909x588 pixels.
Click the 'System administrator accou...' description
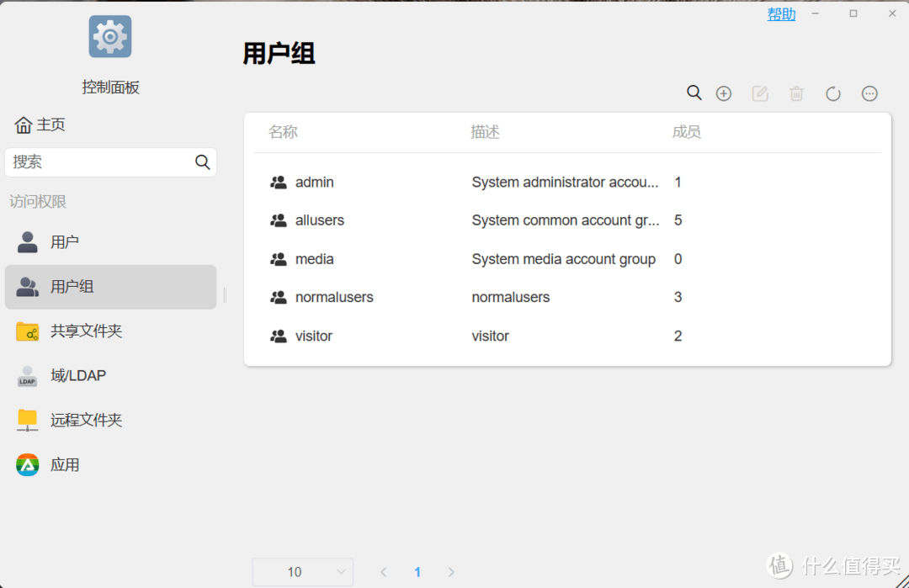click(x=566, y=183)
